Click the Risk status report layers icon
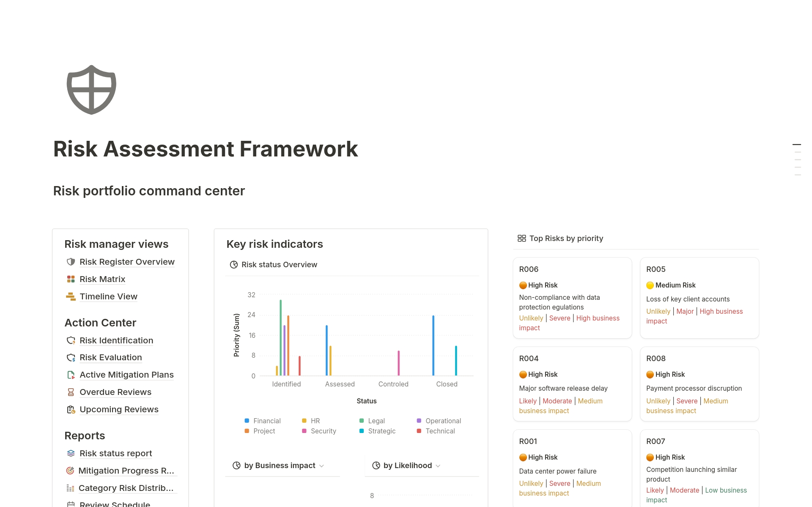Viewport: 812px width, 507px height. click(x=71, y=453)
